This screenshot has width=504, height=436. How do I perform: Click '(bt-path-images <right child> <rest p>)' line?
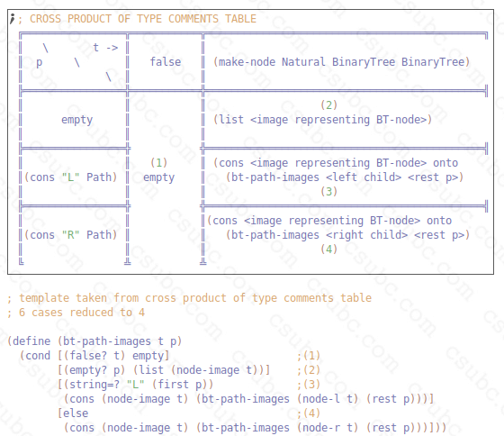(347, 235)
